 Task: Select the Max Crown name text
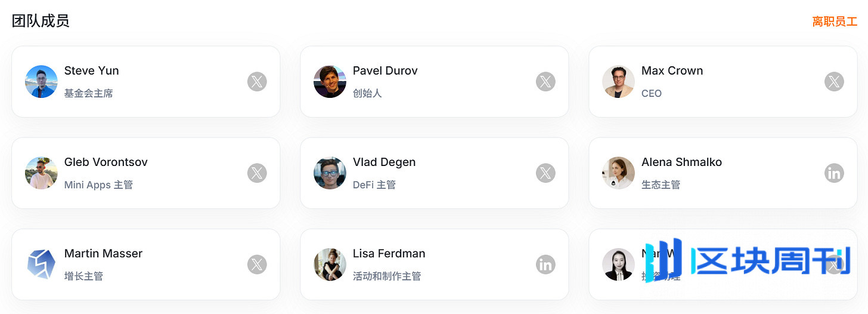[672, 70]
